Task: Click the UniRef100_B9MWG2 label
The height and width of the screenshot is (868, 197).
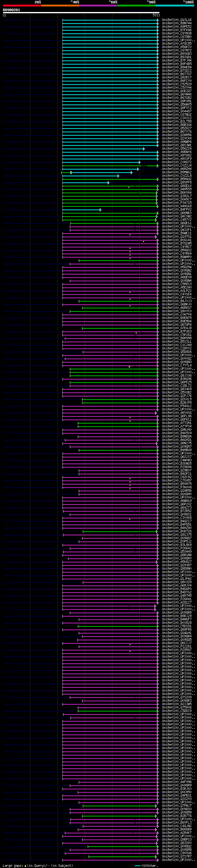Action: pos(177,172)
